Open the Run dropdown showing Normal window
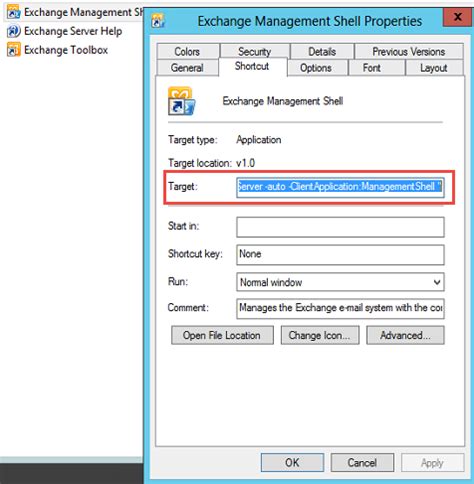The image size is (474, 484). (340, 282)
